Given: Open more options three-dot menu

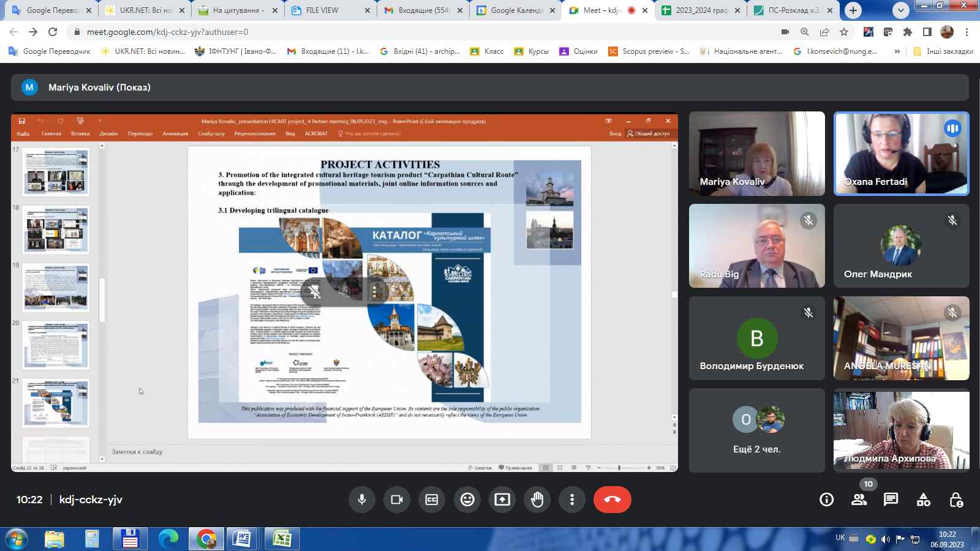Looking at the screenshot, I should (572, 500).
